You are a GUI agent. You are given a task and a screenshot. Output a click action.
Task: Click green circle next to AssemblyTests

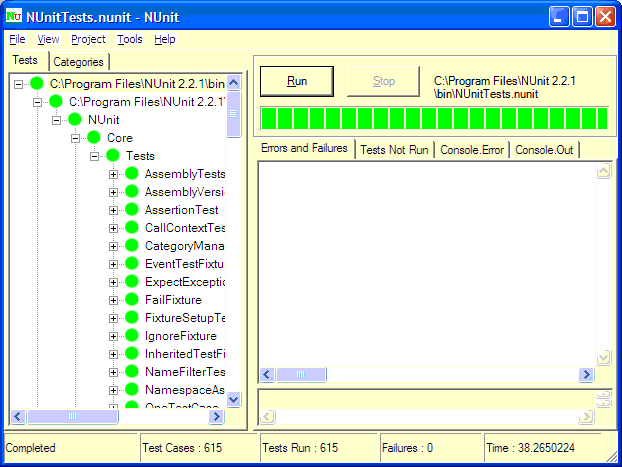point(132,173)
